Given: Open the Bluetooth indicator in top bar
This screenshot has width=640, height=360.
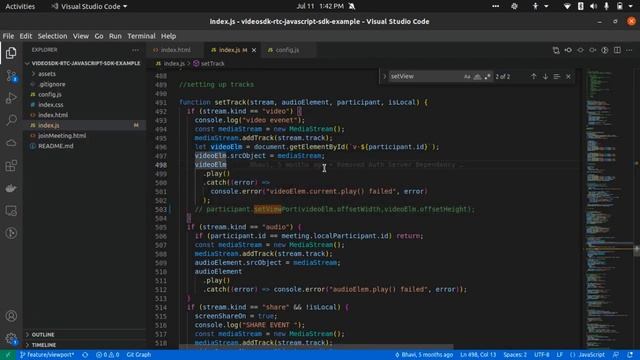Looking at the screenshot, I should (x=580, y=6).
